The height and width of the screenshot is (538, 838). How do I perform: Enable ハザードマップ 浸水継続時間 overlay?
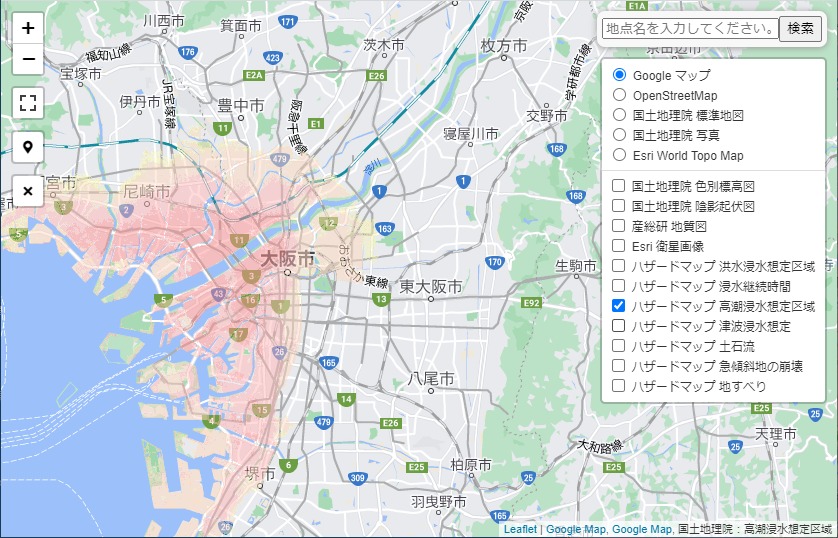point(618,286)
